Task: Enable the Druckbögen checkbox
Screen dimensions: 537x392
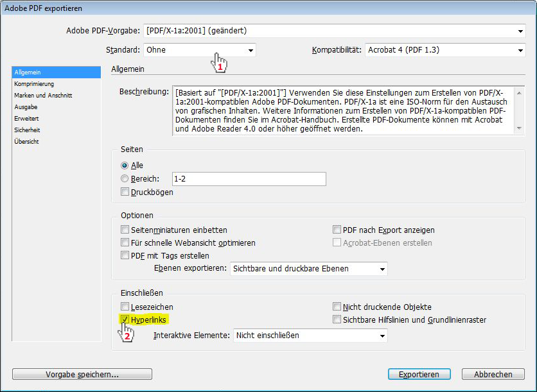Action: [x=125, y=192]
